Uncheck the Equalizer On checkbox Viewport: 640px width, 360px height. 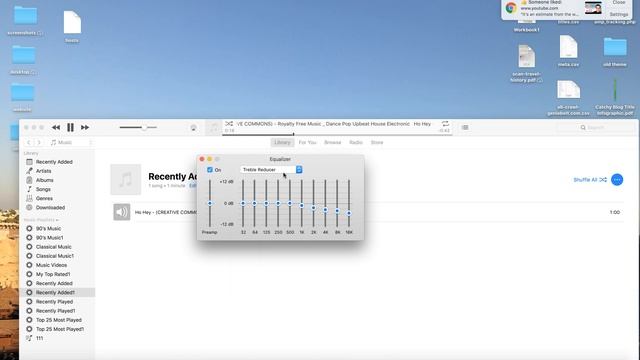(210, 170)
